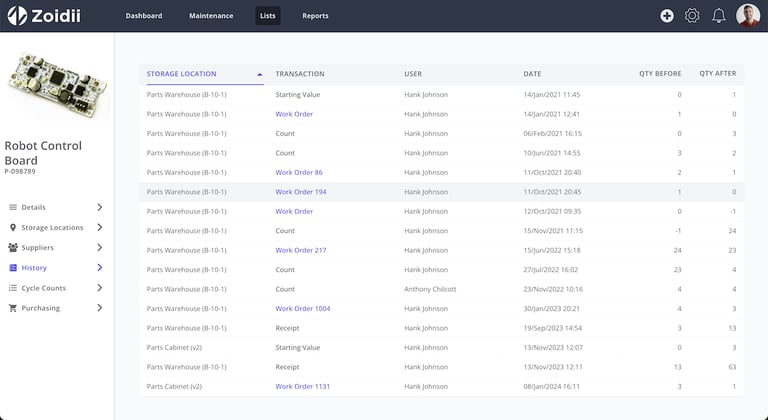This screenshot has height=420, width=768.
Task: Click the Anthony Chilcott user cell
Action: [x=430, y=289]
